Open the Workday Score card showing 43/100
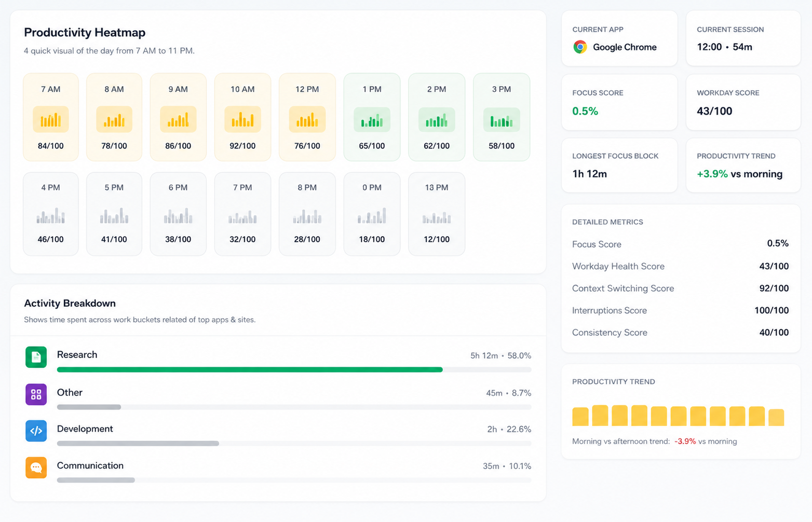 [743, 102]
